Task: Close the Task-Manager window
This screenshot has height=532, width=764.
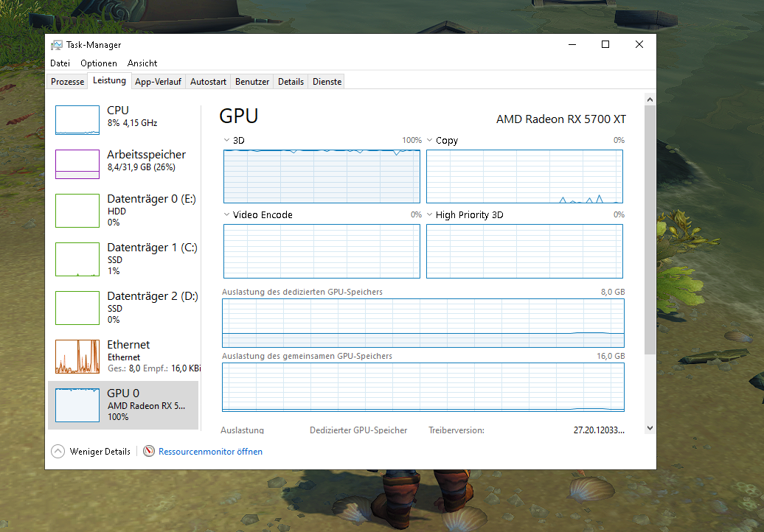Action: [639, 44]
